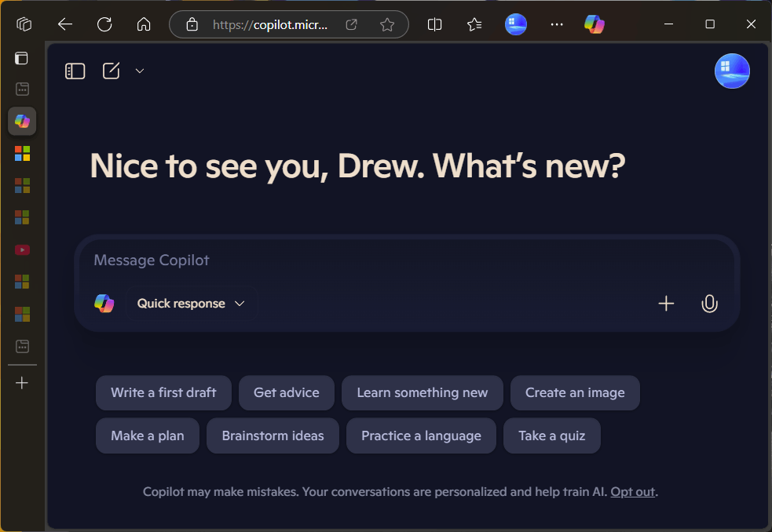This screenshot has height=532, width=772.
Task: Add an attachment with the plus icon
Action: pos(666,303)
